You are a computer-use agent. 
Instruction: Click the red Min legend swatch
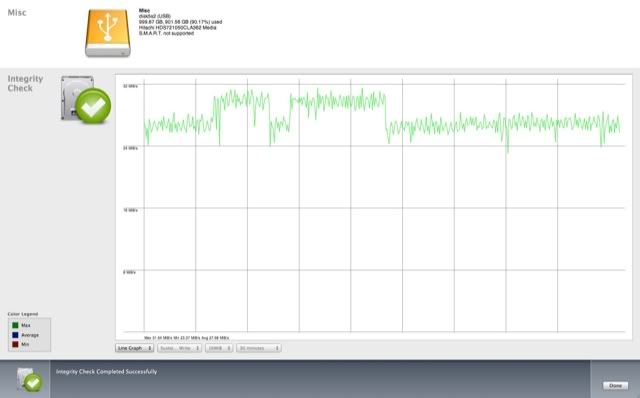pyautogui.click(x=15, y=344)
